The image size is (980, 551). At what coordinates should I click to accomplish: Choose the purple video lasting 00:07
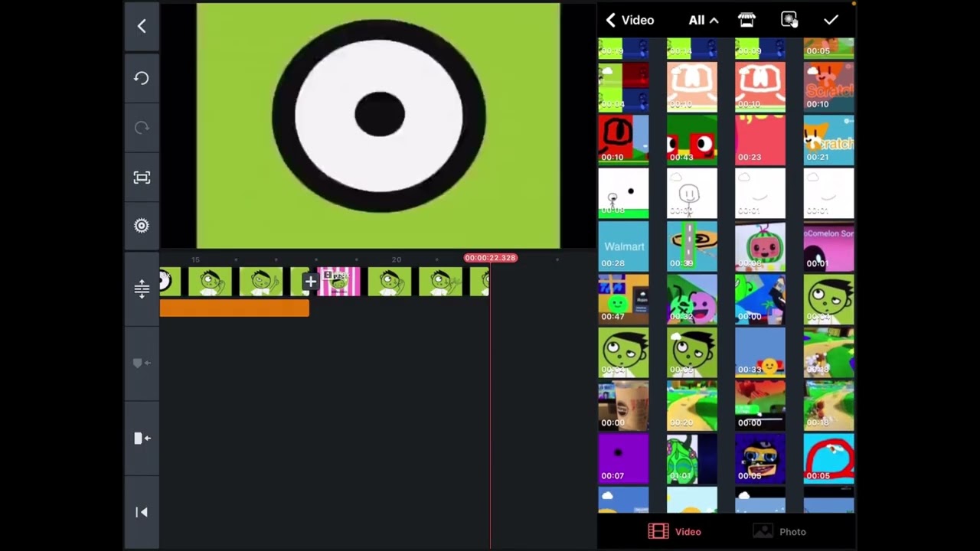point(623,459)
